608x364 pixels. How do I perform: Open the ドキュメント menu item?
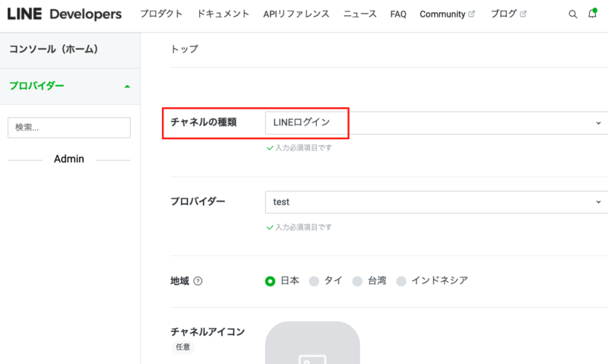pyautogui.click(x=223, y=14)
